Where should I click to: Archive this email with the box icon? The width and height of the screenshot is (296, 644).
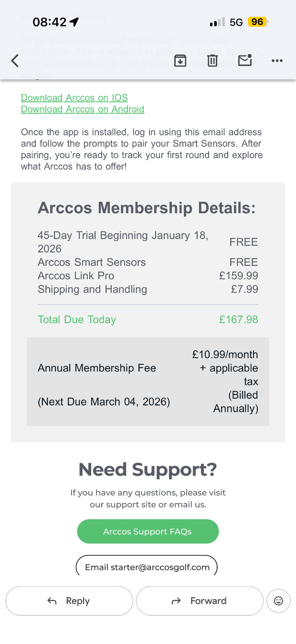[x=180, y=61]
